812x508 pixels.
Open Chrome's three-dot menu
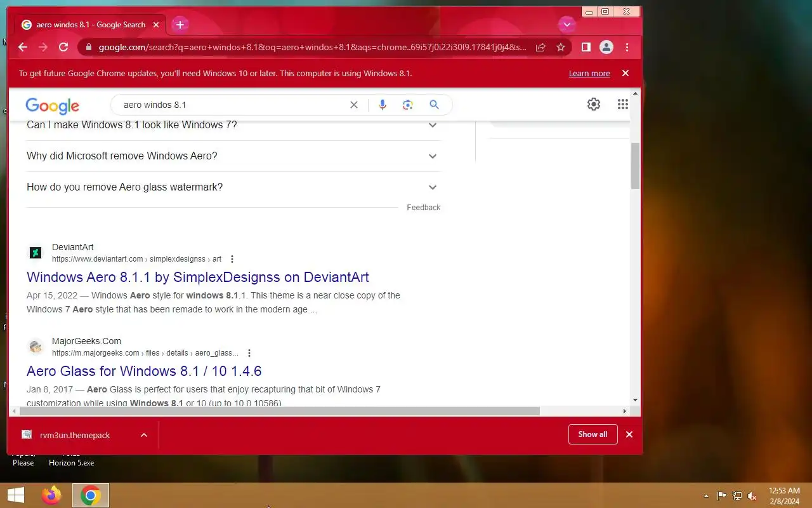(x=627, y=47)
